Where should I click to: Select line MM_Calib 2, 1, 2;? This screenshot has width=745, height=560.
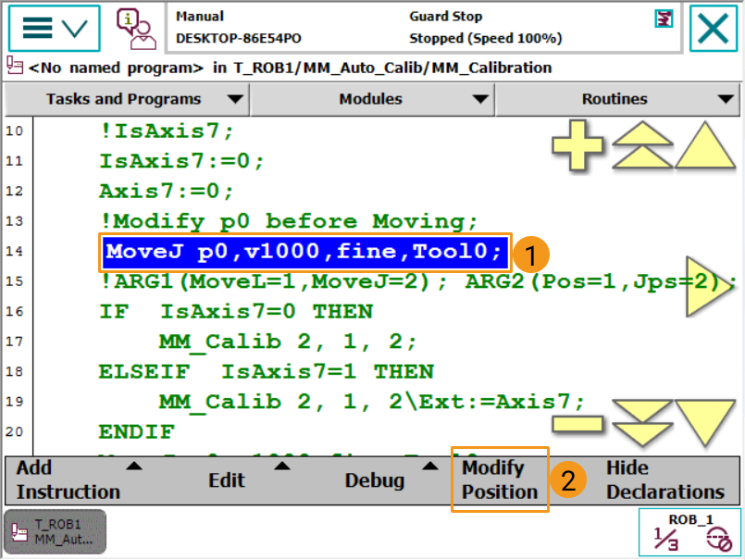[x=288, y=342]
